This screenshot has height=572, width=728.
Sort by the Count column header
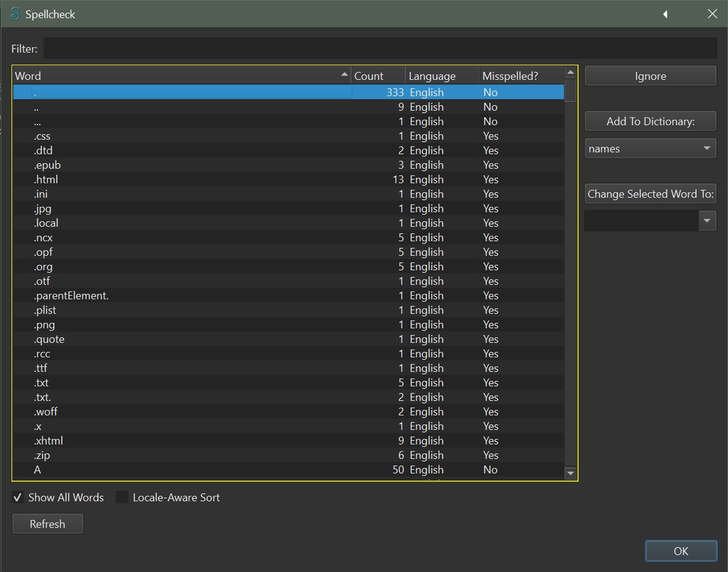378,76
